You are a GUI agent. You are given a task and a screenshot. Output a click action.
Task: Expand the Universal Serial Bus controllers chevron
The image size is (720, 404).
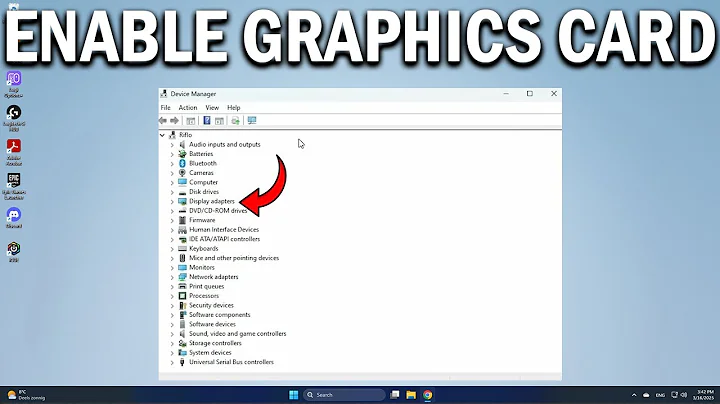(x=172, y=362)
